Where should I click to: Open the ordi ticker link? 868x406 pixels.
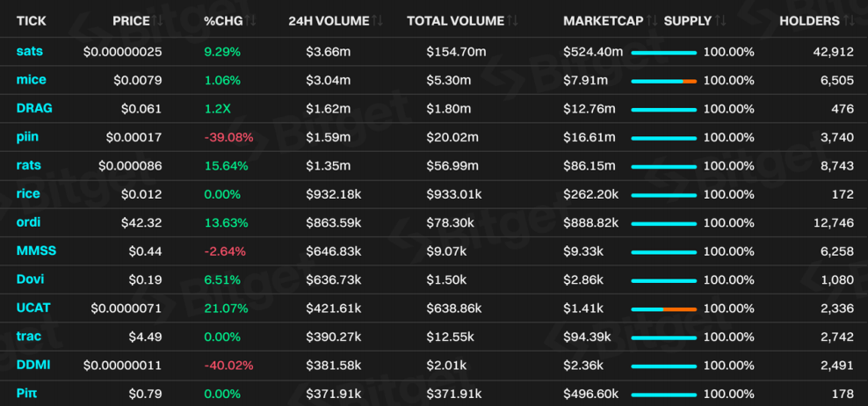(28, 222)
